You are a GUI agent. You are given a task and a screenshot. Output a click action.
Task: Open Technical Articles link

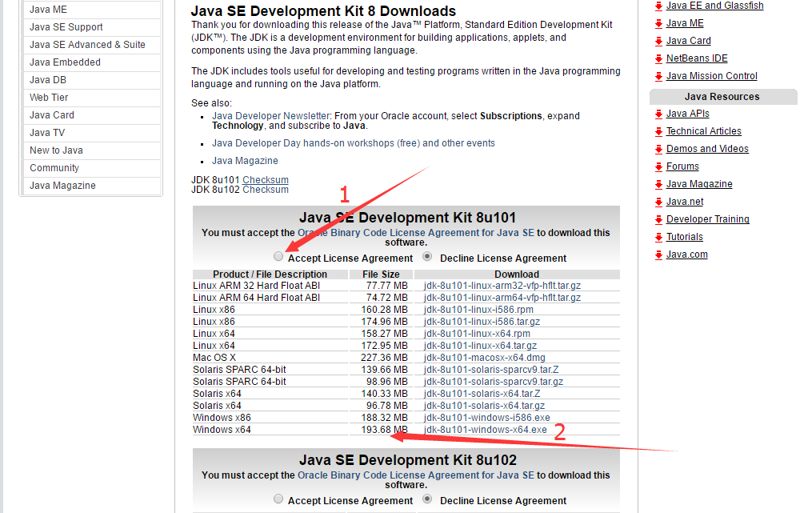pos(704,131)
